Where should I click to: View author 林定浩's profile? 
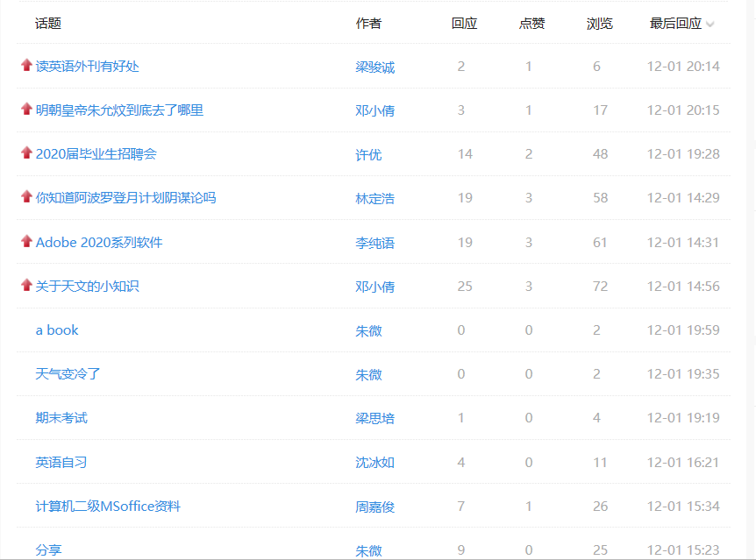[x=374, y=198]
